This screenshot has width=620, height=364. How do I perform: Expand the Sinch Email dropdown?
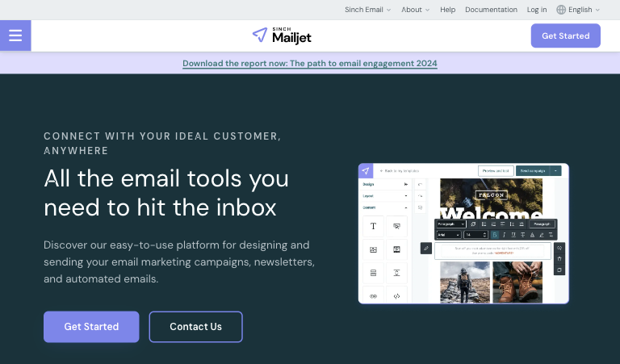[368, 10]
